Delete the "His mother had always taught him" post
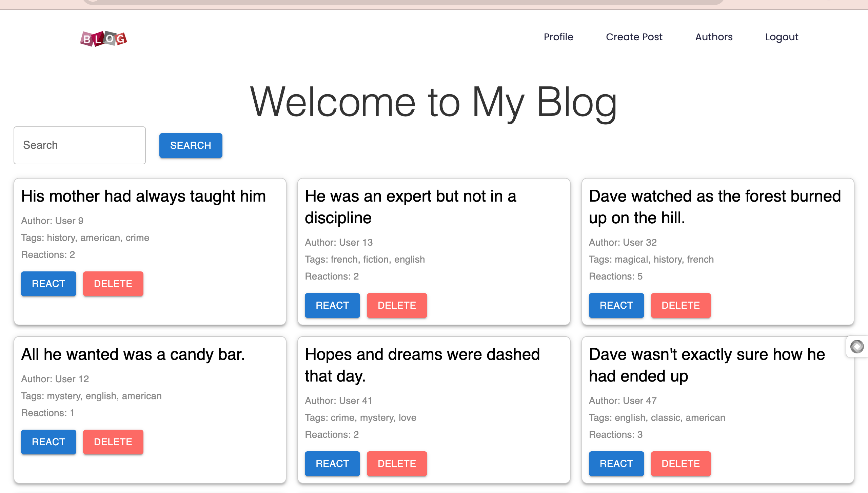 [113, 284]
